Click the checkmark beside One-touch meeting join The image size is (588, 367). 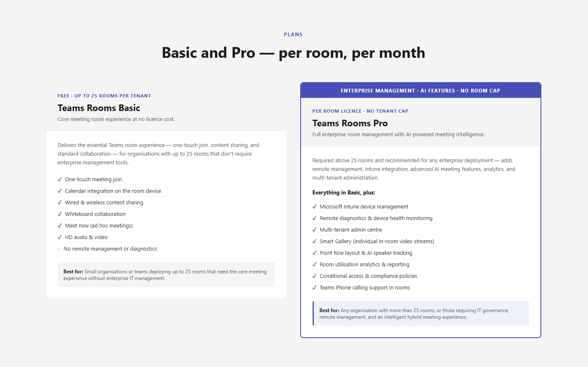click(60, 180)
